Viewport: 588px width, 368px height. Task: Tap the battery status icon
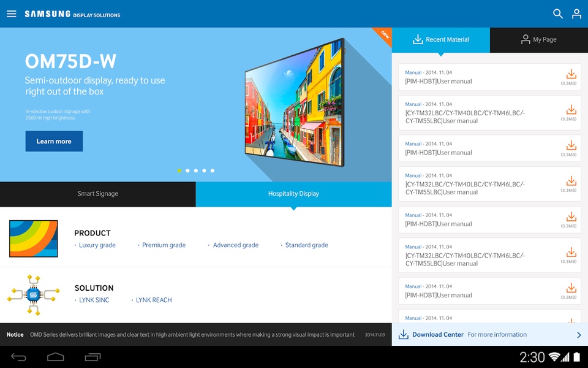[x=576, y=357]
